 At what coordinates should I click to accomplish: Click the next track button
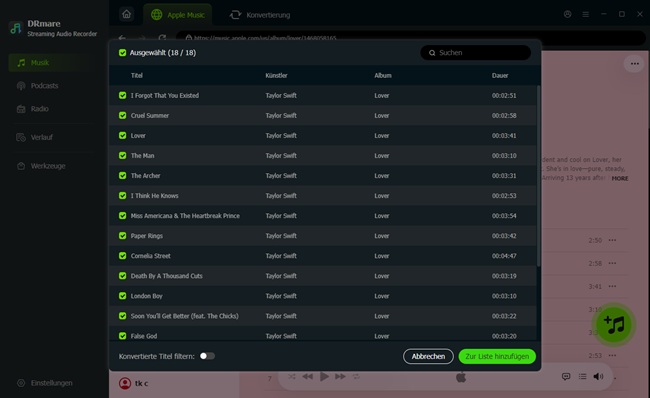coord(340,376)
